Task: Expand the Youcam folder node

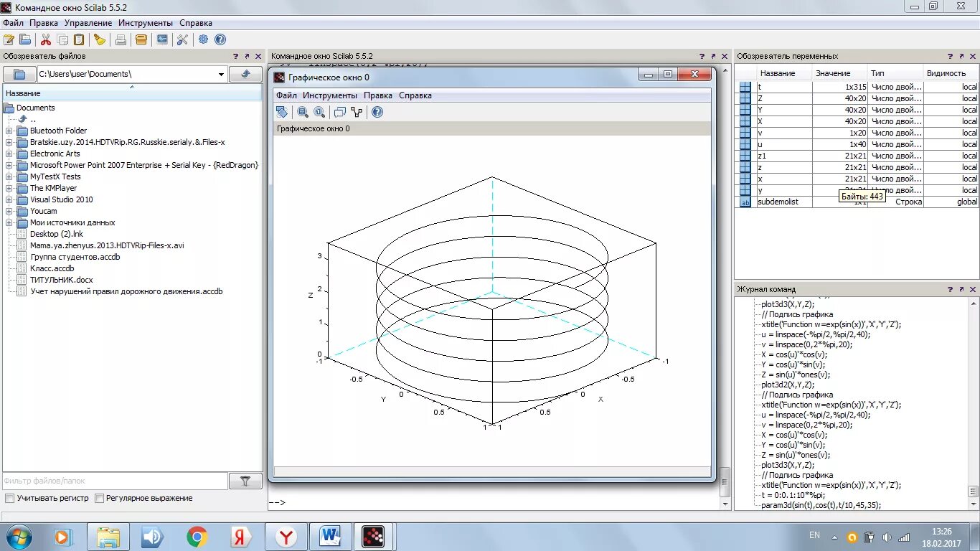Action: click(x=9, y=211)
